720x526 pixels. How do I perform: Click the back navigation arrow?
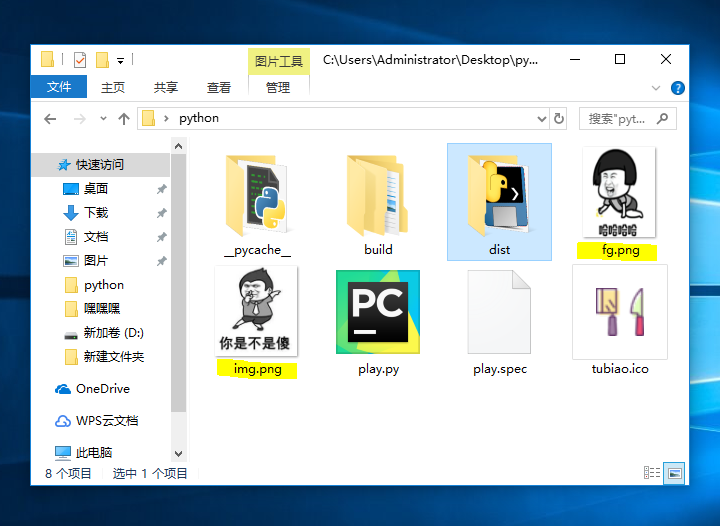(x=50, y=119)
